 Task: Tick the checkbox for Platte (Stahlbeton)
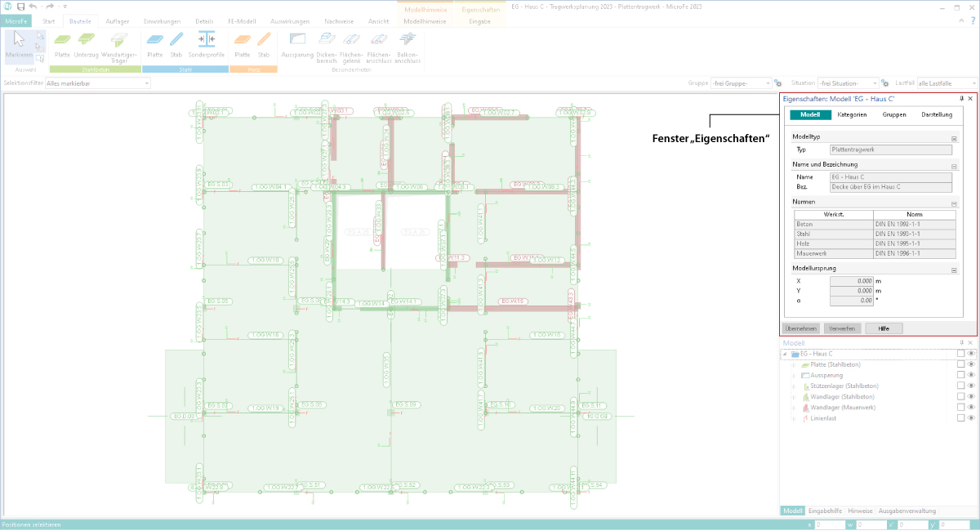pyautogui.click(x=960, y=364)
